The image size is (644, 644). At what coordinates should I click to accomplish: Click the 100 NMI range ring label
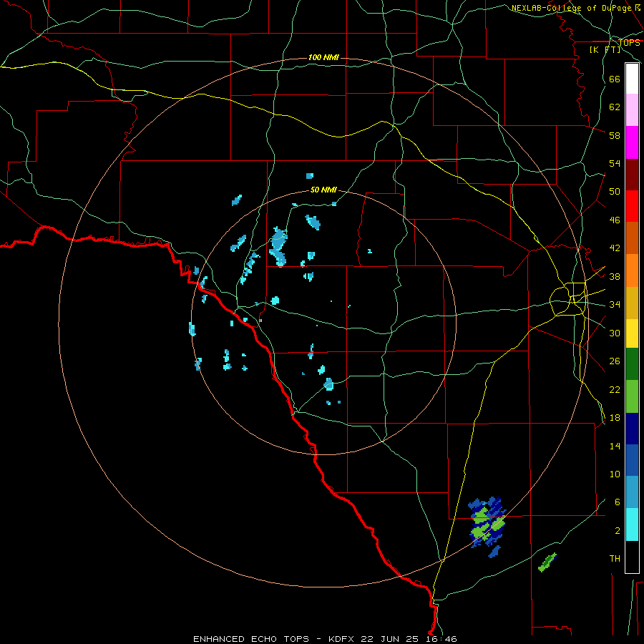click(x=323, y=57)
